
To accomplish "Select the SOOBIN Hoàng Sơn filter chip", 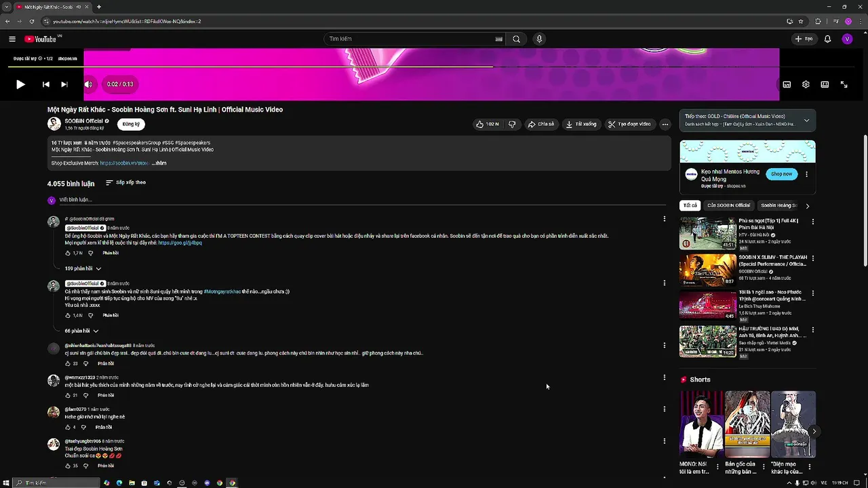I will tap(778, 205).
